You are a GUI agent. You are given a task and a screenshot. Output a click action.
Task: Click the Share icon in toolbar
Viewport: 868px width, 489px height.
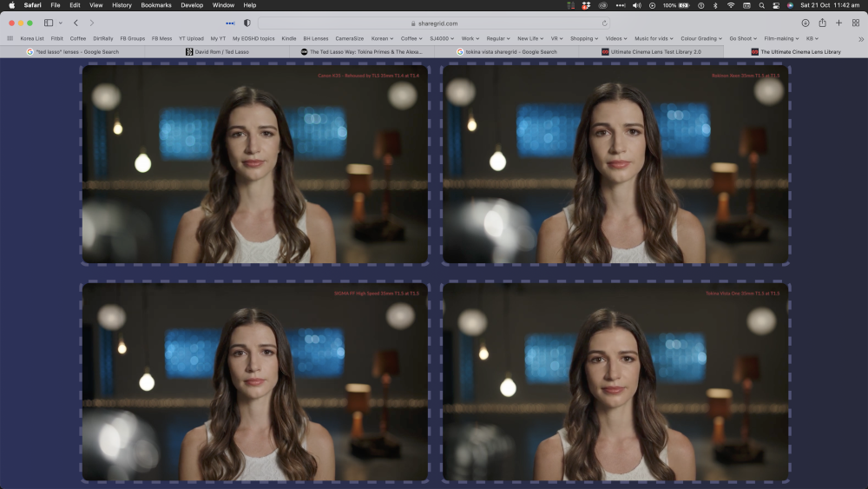click(x=822, y=23)
